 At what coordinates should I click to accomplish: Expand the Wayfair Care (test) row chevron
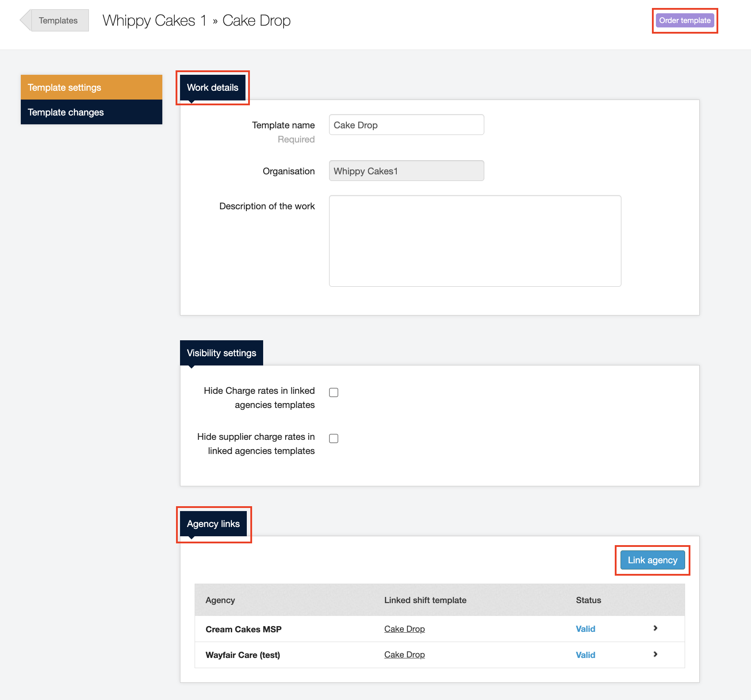655,654
